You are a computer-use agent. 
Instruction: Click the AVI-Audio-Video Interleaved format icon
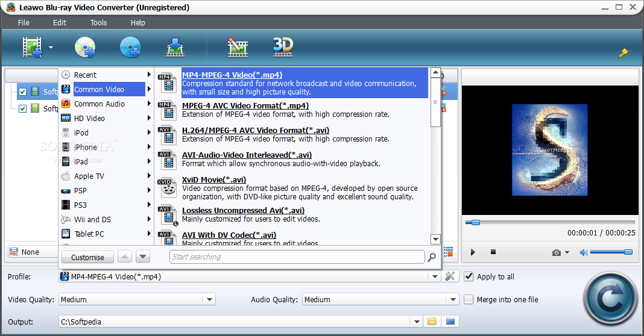click(x=167, y=159)
